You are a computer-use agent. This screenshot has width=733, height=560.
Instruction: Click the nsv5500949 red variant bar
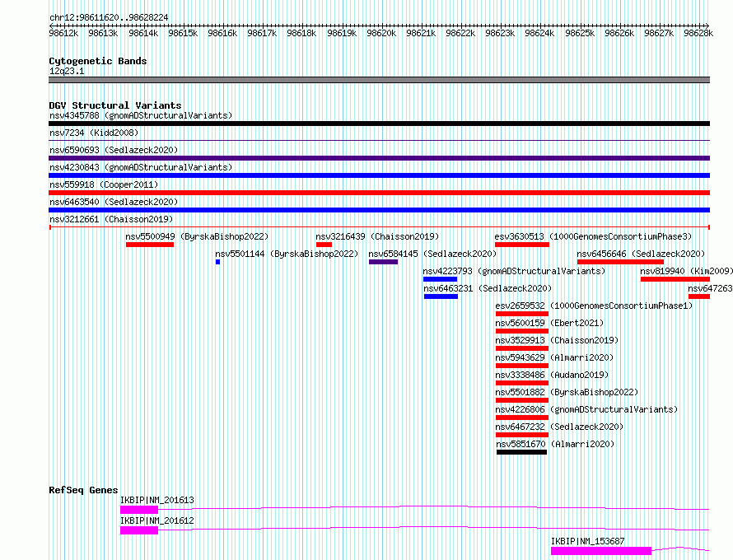click(x=150, y=245)
